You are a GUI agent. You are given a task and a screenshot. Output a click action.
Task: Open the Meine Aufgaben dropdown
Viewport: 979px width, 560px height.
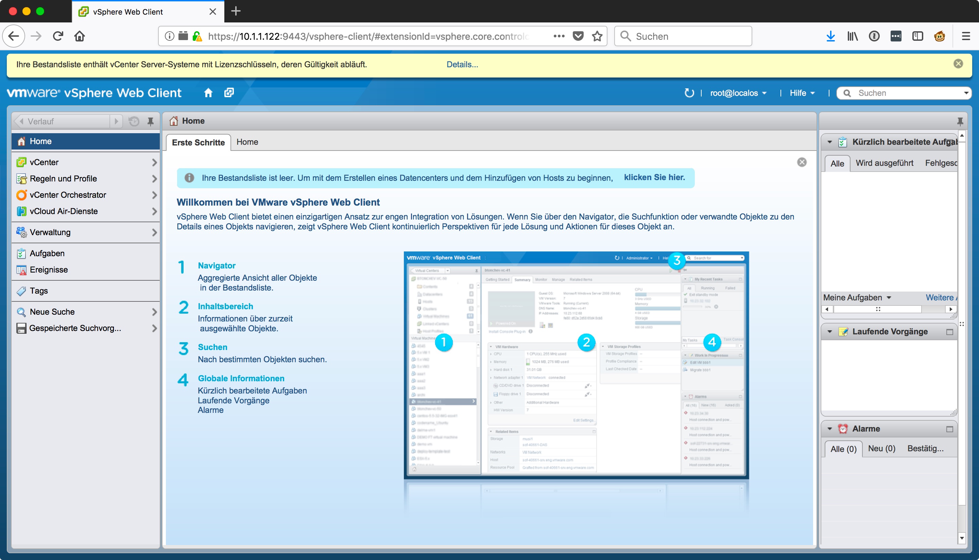(857, 298)
